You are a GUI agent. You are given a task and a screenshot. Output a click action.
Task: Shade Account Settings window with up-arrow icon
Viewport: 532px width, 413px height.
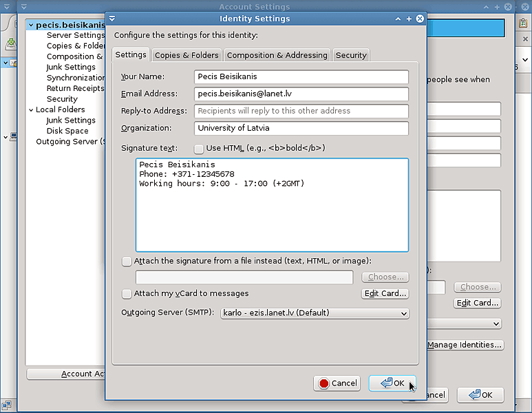point(486,7)
